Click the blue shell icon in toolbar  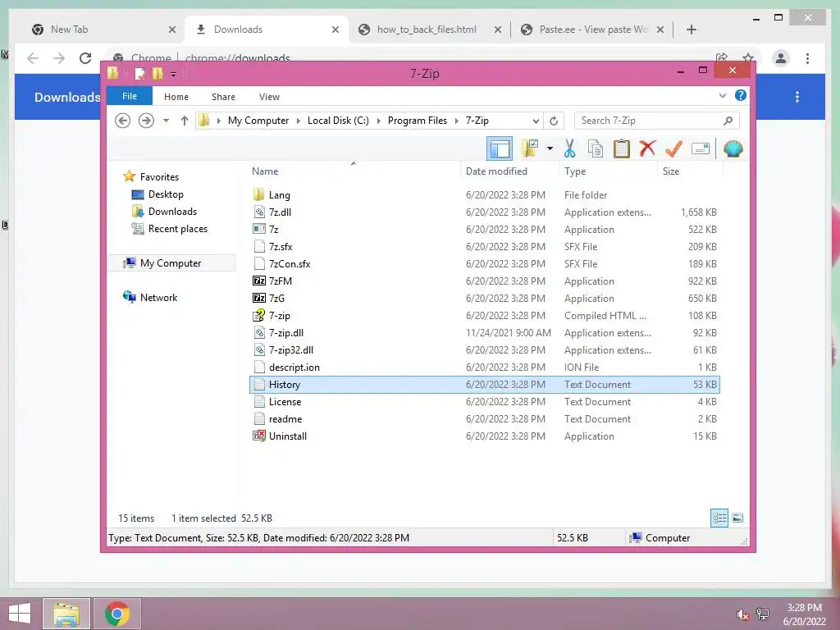pyautogui.click(x=733, y=148)
